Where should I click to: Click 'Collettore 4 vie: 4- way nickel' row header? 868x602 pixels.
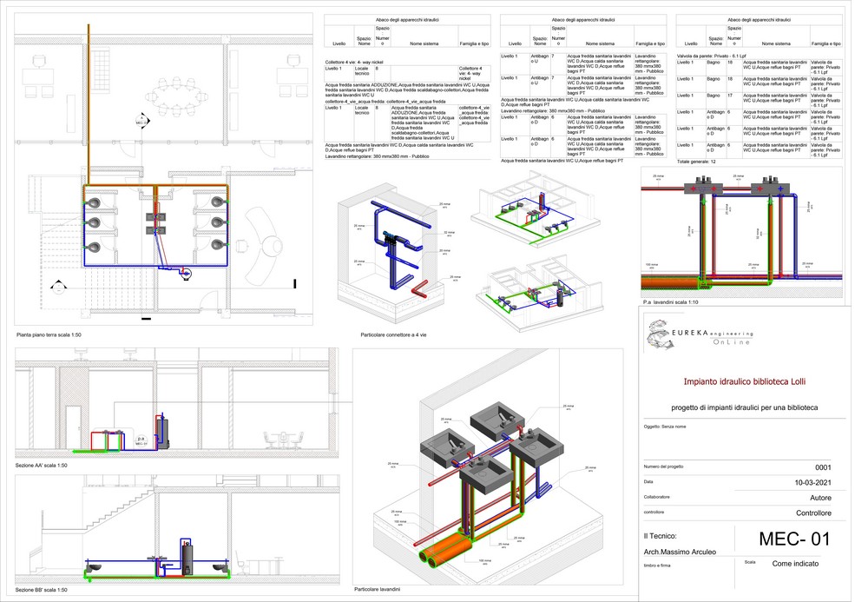(354, 62)
